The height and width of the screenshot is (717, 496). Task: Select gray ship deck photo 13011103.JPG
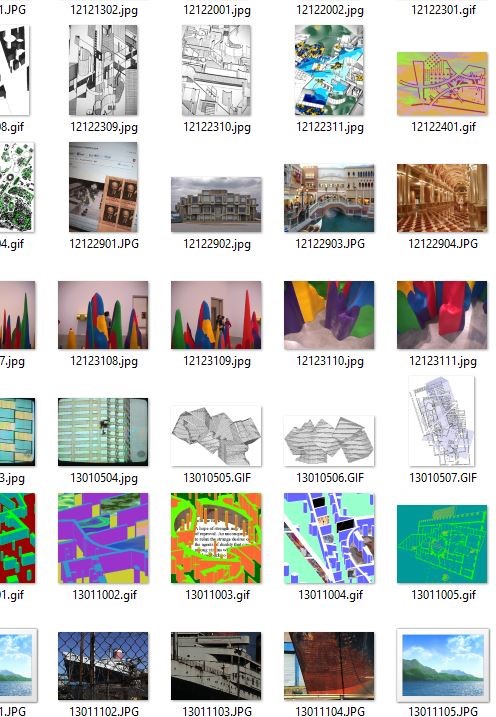[216, 666]
